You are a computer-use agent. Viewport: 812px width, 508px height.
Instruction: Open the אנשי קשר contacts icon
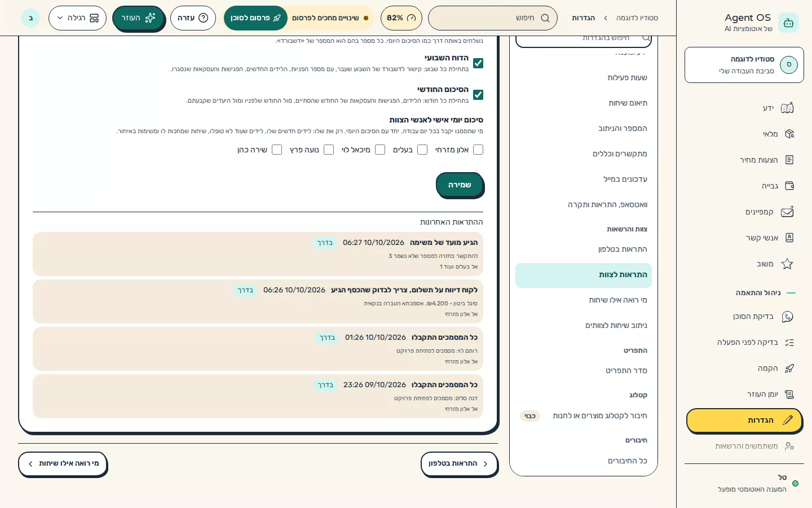789,238
